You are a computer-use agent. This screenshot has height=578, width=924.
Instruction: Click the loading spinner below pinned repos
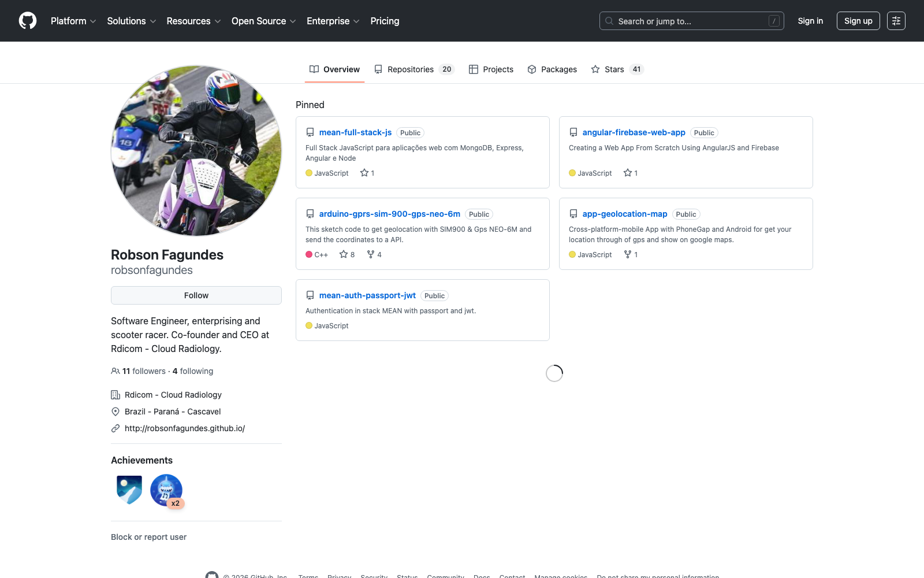click(554, 373)
